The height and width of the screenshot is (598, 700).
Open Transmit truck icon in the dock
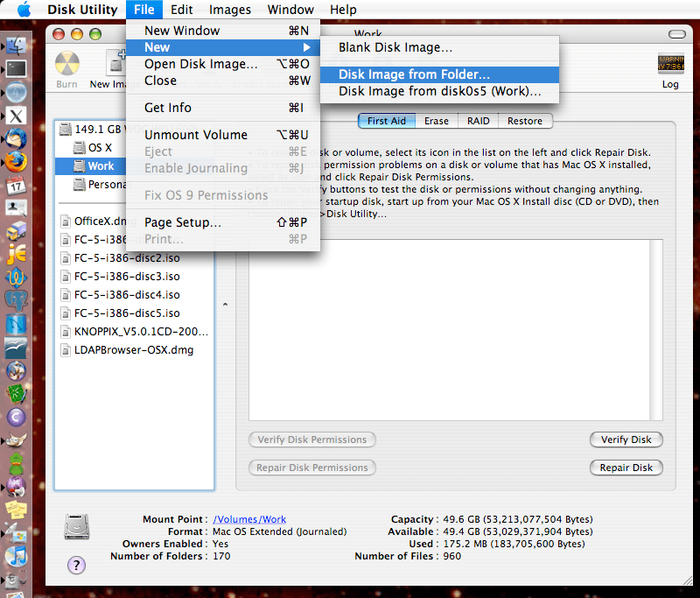(16, 231)
